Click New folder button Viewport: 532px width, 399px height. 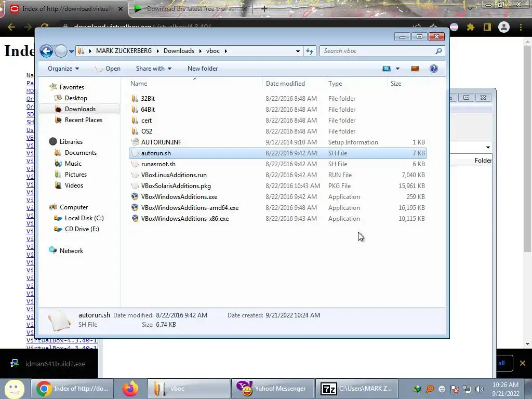click(x=203, y=69)
